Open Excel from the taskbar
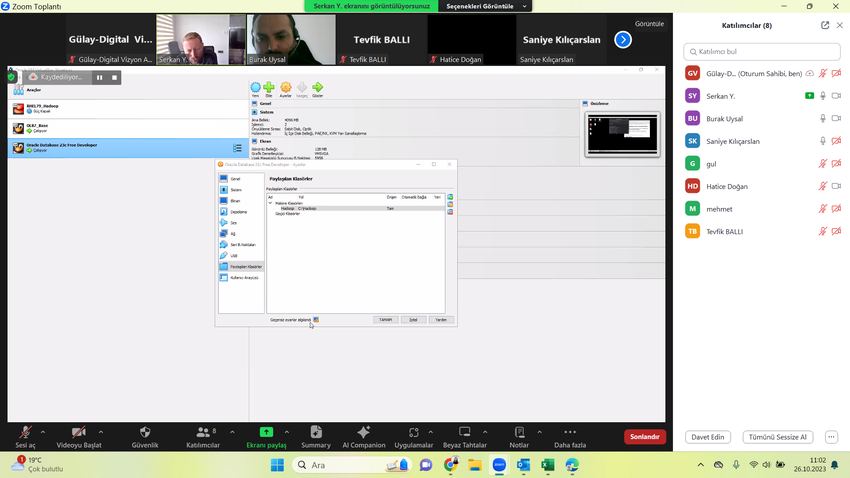 pos(548,465)
